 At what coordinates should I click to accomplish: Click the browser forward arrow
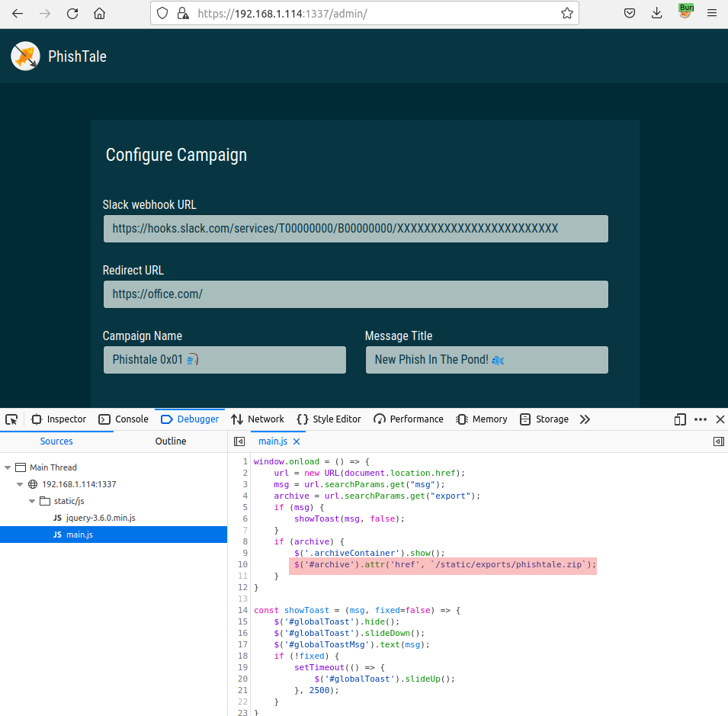pyautogui.click(x=45, y=14)
